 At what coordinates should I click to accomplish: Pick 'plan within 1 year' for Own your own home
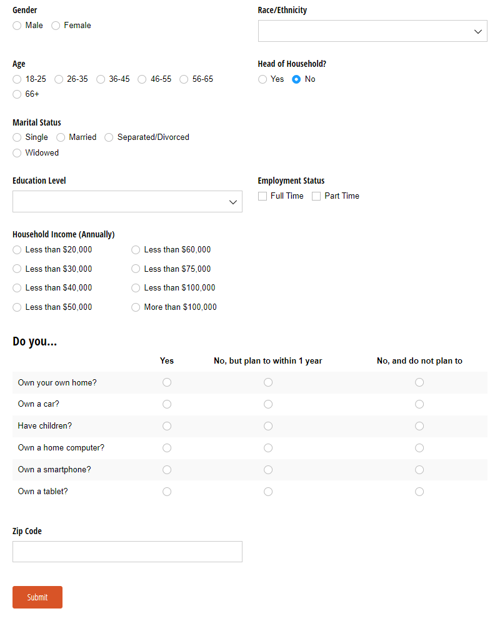pos(268,382)
